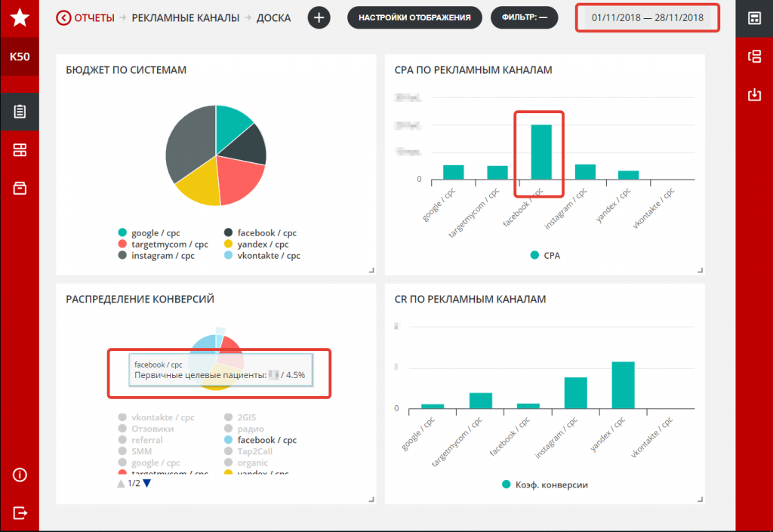
Task: Toggle organic in conversions legend
Action: 246,463
